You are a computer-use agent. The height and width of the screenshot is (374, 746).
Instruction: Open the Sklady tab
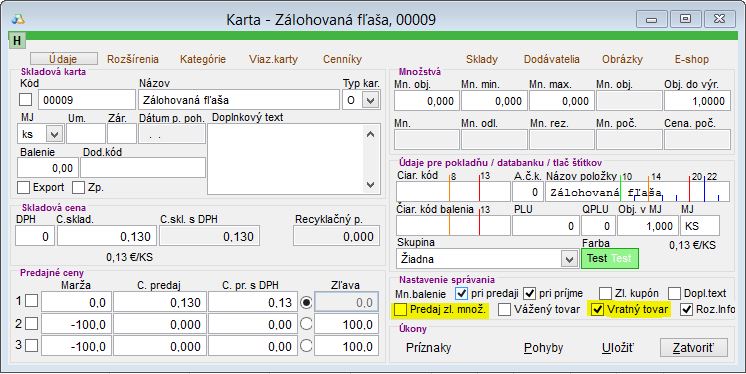[482, 59]
